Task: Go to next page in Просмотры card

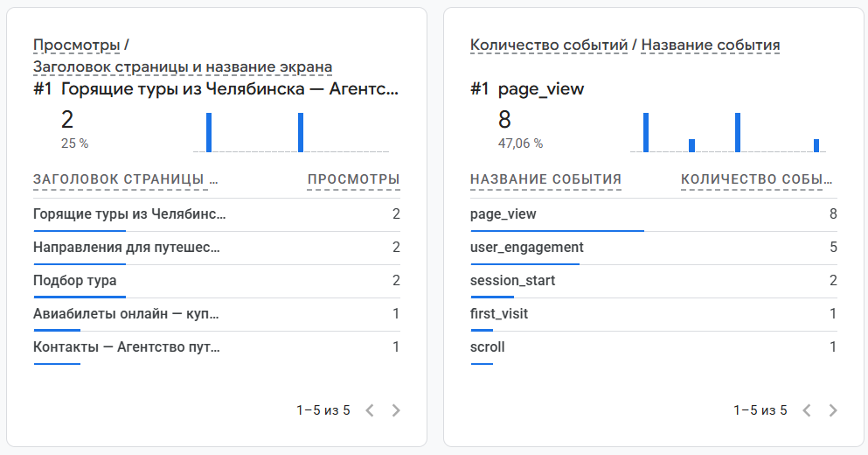Action: coord(396,410)
